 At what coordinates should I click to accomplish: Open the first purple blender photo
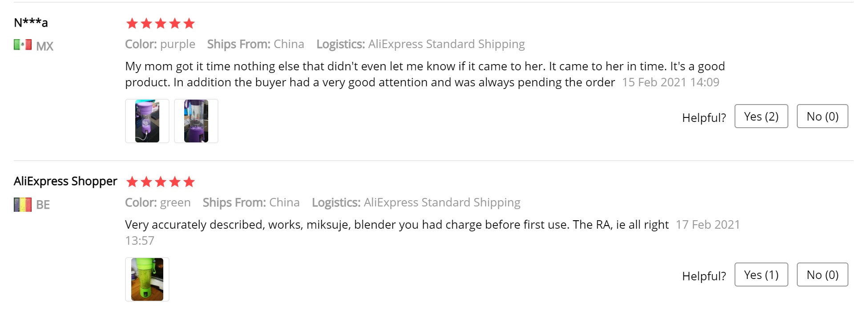pyautogui.click(x=147, y=121)
